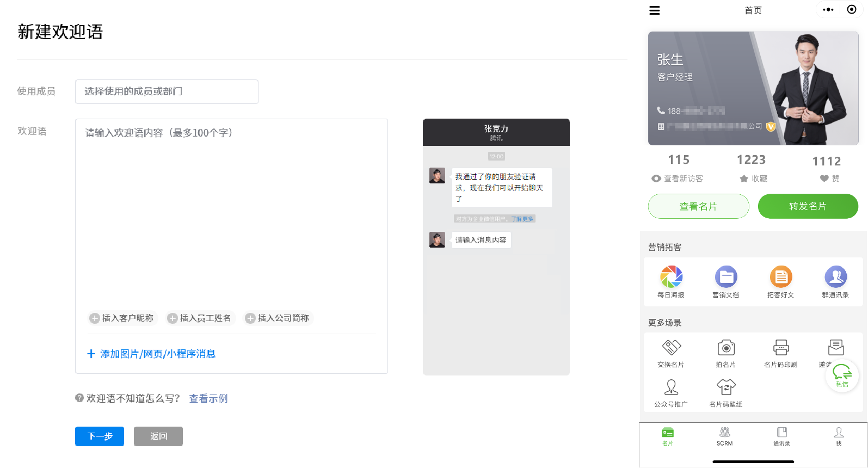
Task: Open the 每日海报 daily poster icon
Action: (671, 277)
